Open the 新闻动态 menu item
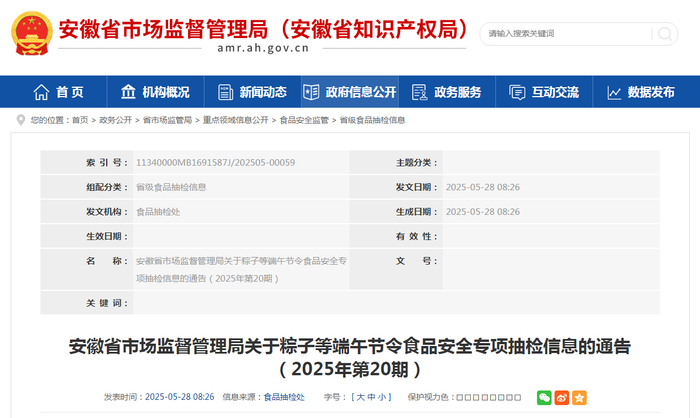The height and width of the screenshot is (418, 700). coord(263,92)
